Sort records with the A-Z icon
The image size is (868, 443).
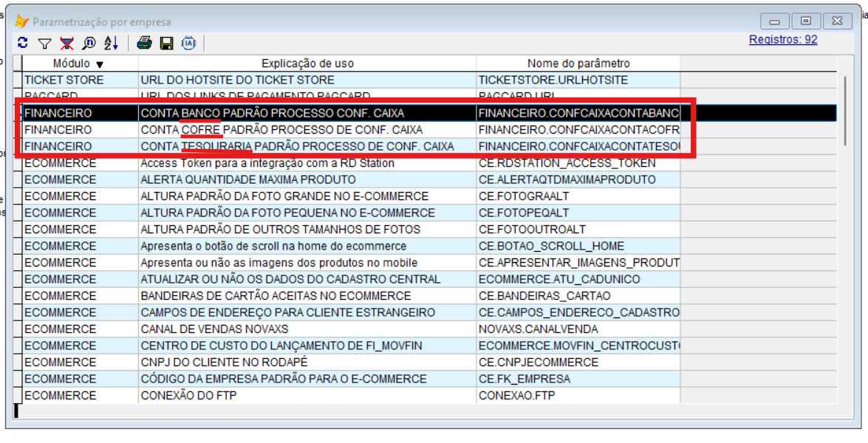[111, 44]
